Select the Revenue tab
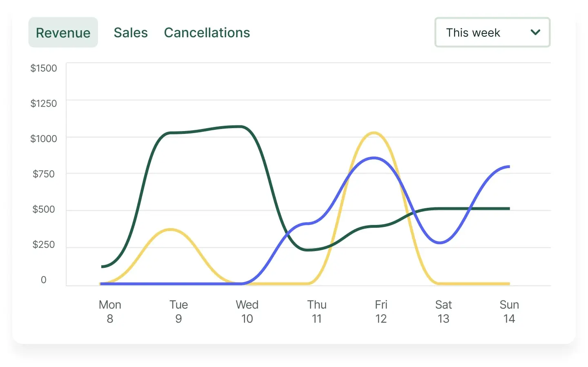The height and width of the screenshot is (367, 588). [x=63, y=32]
